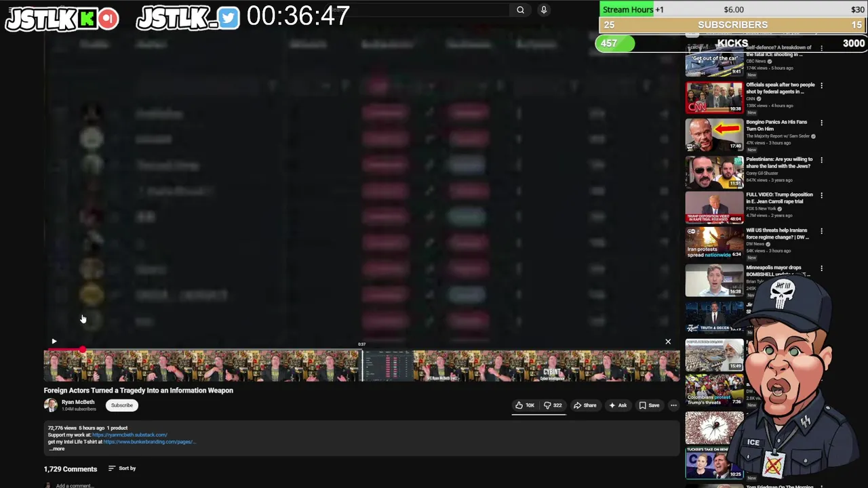Open menu for Palestinians video
This screenshot has width=868, height=488.
[821, 160]
